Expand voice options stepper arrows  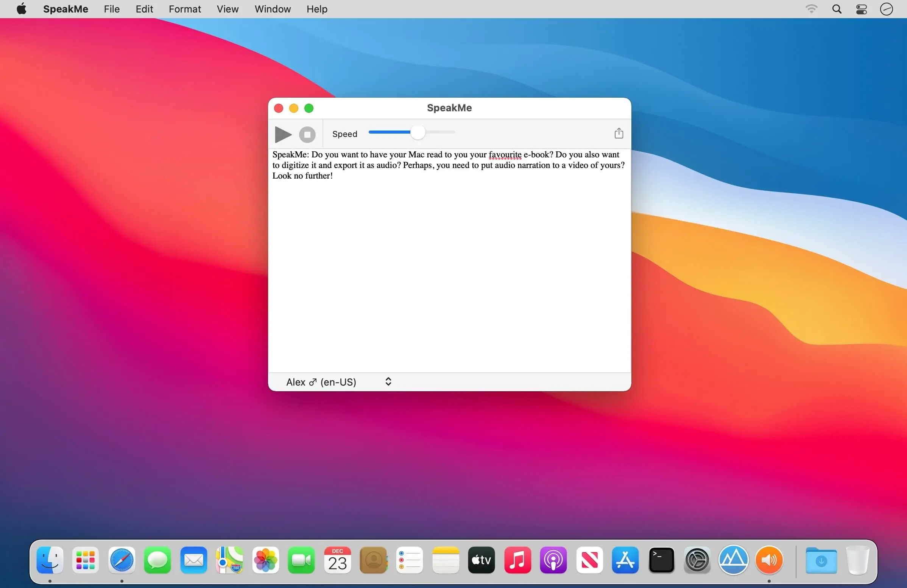pos(388,381)
